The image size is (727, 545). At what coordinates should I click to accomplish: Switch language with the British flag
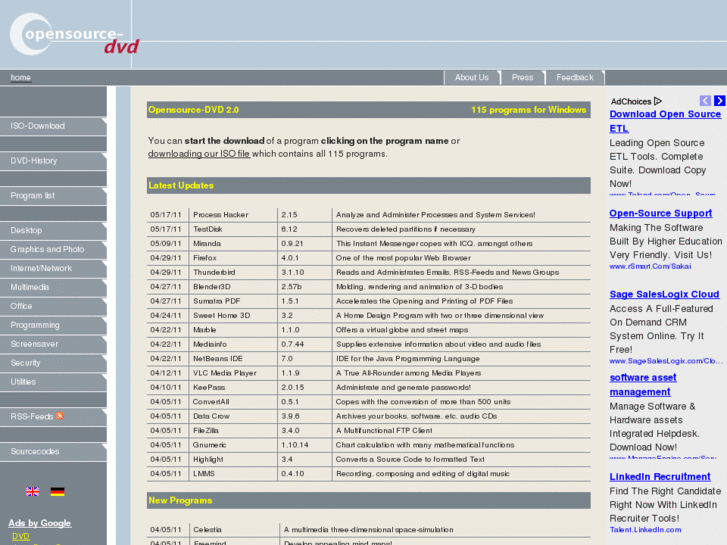32,492
